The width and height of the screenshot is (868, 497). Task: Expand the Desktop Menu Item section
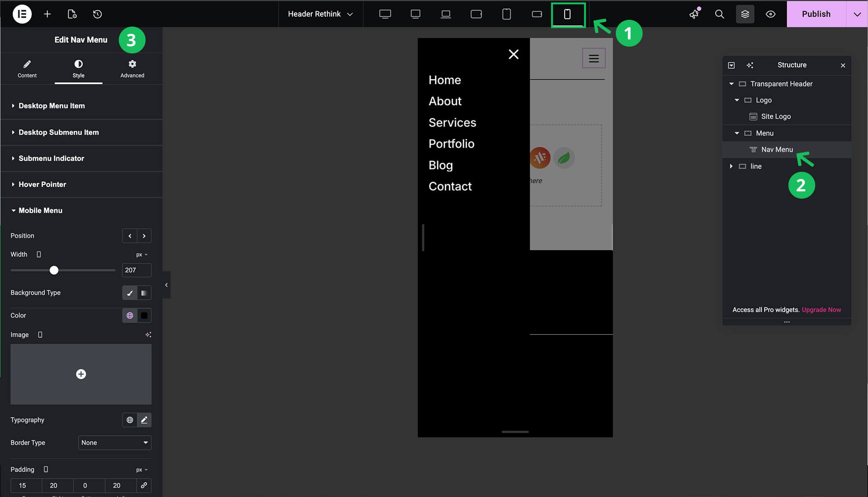pyautogui.click(x=52, y=106)
